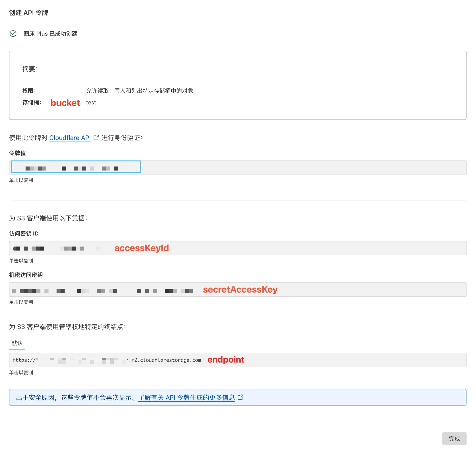Click the bucket name test

point(91,103)
